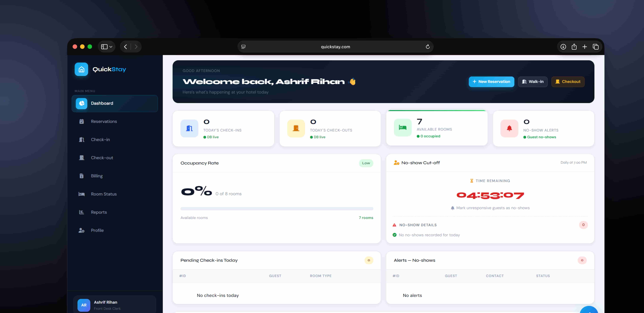Open Reports section
The image size is (644, 313).
[115, 212]
